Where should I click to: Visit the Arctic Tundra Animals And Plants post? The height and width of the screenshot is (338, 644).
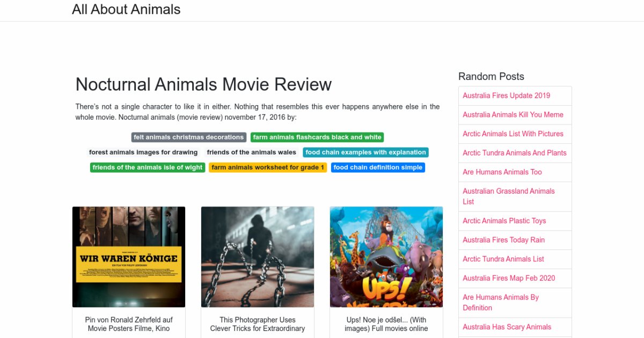tap(515, 153)
